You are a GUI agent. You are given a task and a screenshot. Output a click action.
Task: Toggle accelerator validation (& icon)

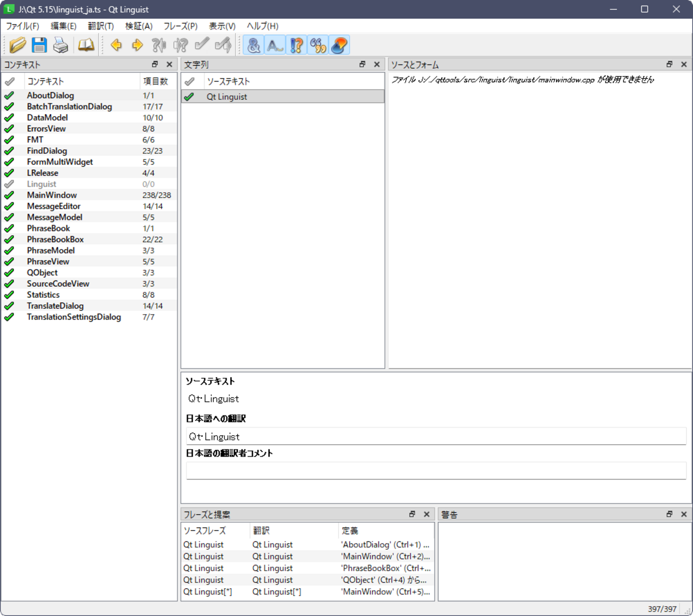(x=254, y=45)
